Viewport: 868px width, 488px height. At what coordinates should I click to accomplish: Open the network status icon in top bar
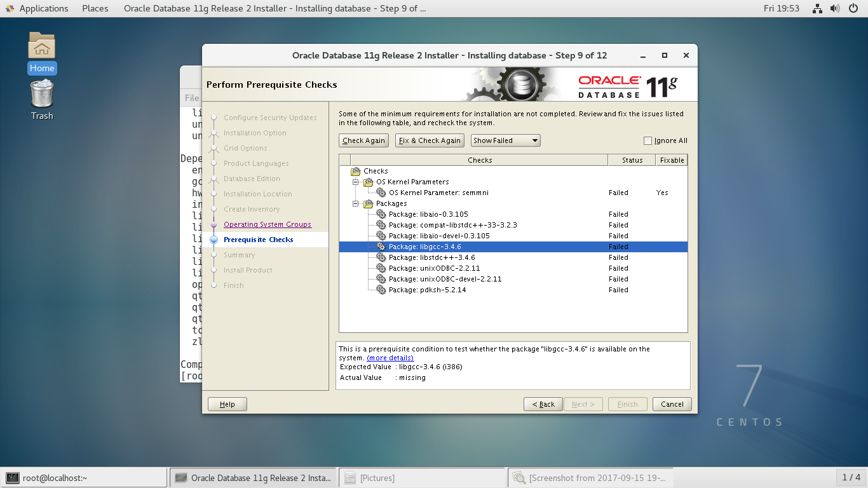pos(818,8)
